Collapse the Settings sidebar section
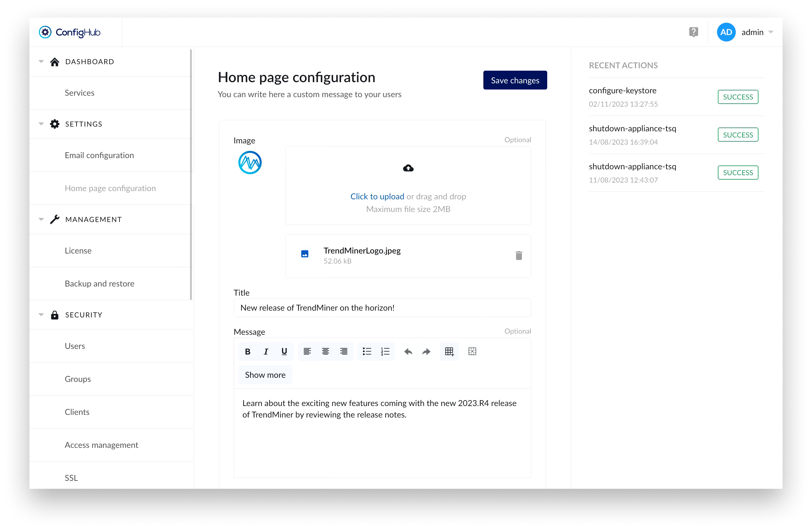812x530 pixels. pos(41,124)
